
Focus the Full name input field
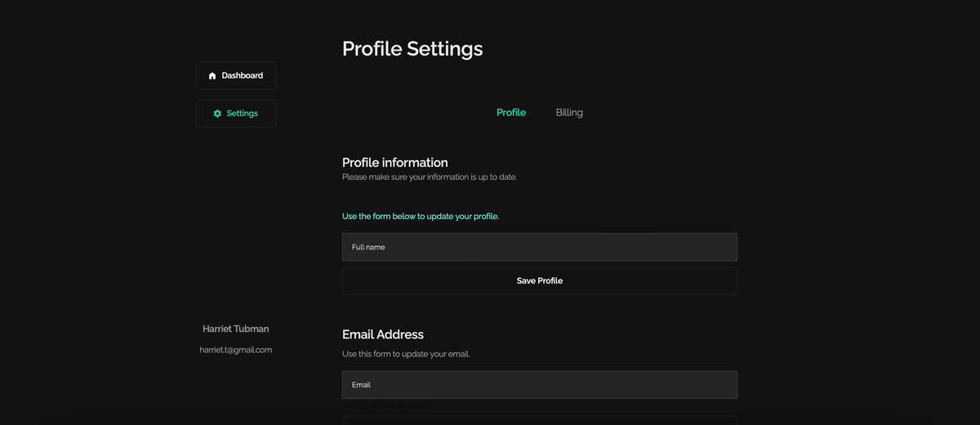[x=540, y=247]
